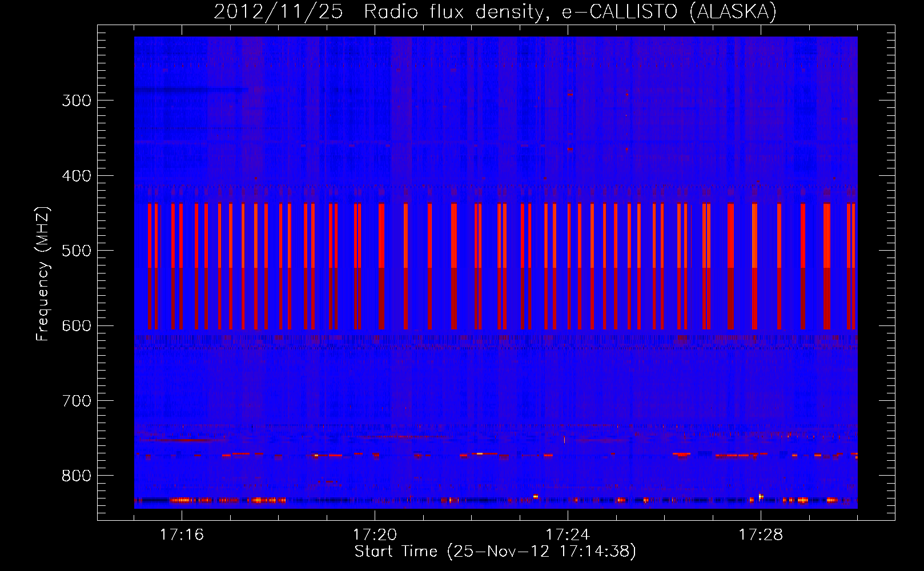Screen dimensions: 924x571
Task: Click the "Frequency (MHZ)" y-axis label
Action: click(43, 274)
